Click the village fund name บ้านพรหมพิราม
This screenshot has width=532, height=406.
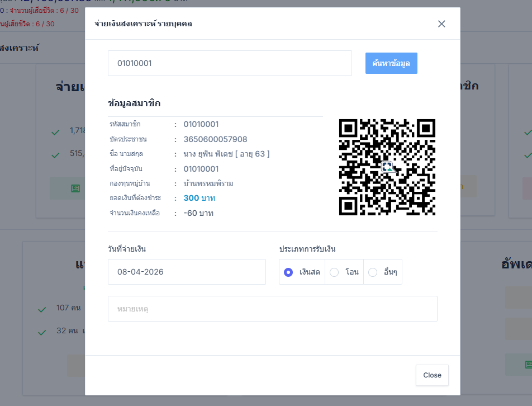[208, 183]
